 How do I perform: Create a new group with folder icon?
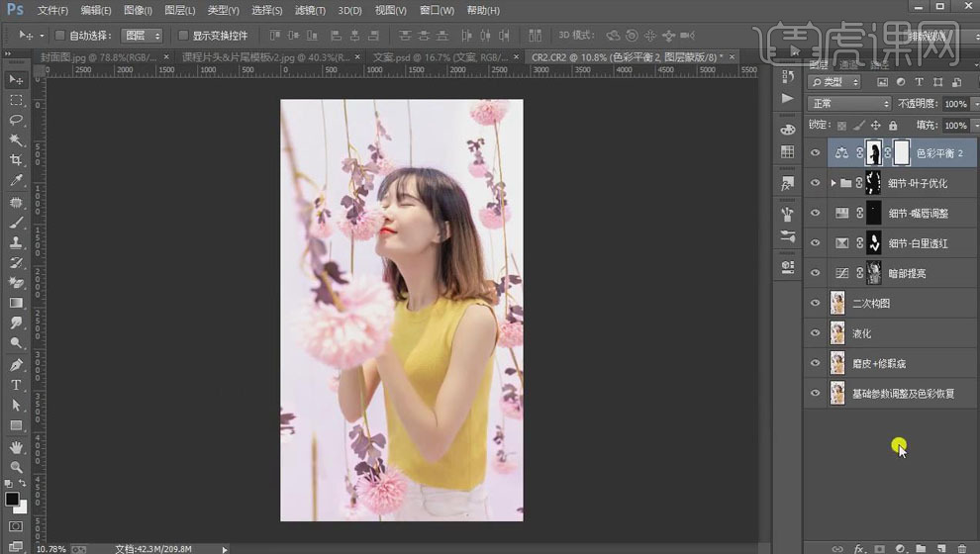tap(921, 548)
